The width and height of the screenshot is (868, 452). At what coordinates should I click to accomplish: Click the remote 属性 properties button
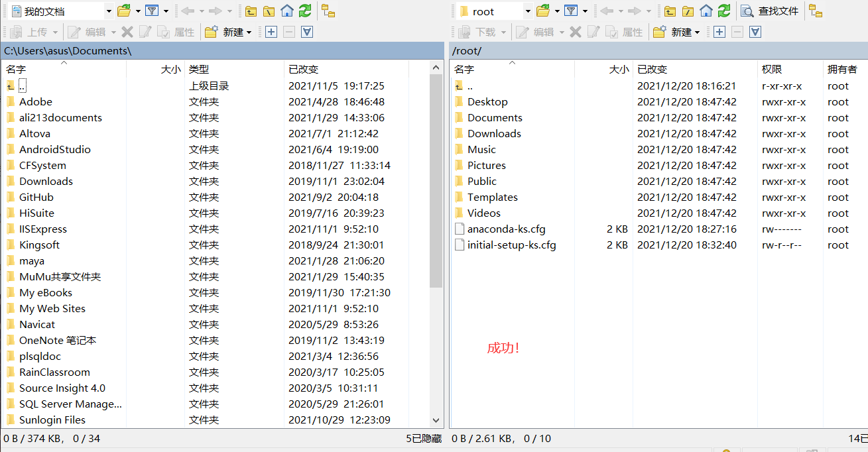[x=624, y=32]
